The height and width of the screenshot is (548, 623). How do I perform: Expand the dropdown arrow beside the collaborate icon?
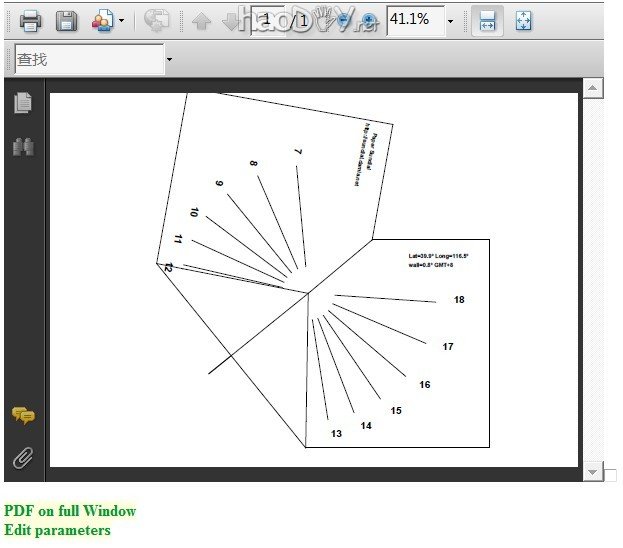pyautogui.click(x=122, y=21)
